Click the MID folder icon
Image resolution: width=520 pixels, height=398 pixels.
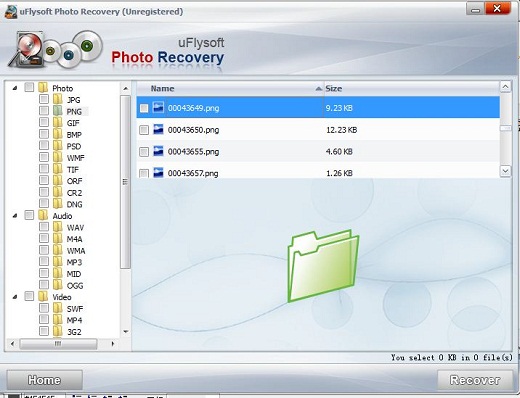click(58, 273)
